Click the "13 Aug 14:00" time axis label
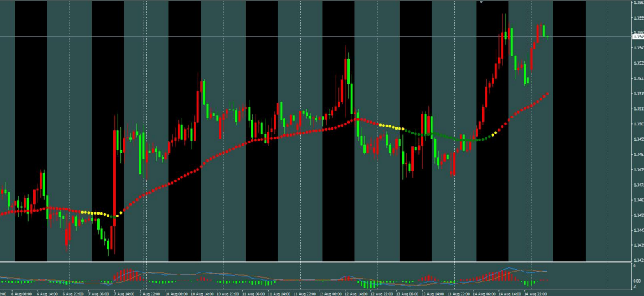Viewport: 644px width, 296px height. click(433, 294)
